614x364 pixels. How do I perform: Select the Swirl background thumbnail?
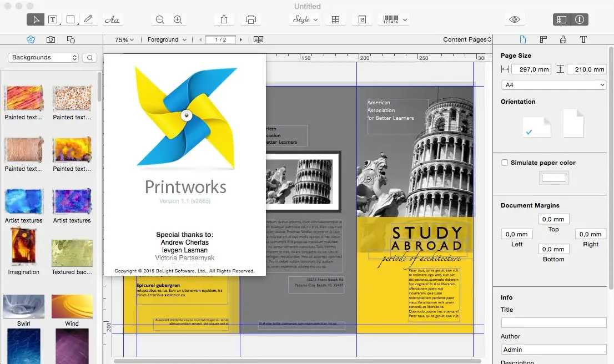pyautogui.click(x=23, y=306)
